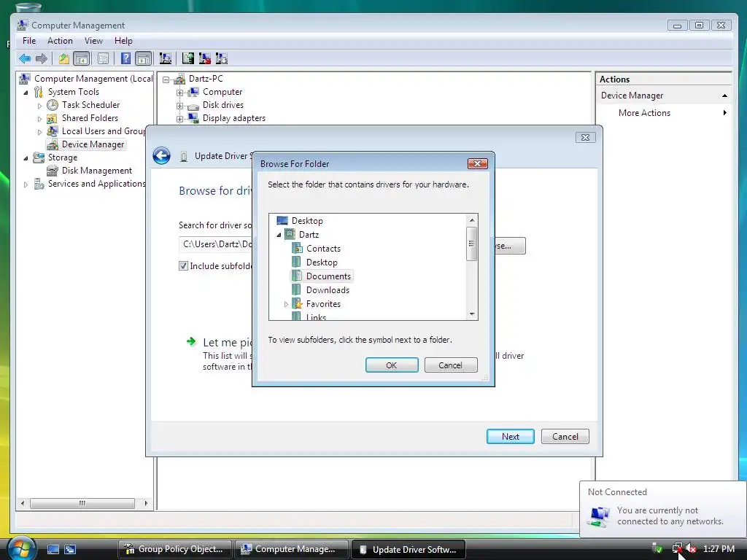747x560 pixels.
Task: Click Update Driver Software taskbar button
Action: tap(408, 549)
